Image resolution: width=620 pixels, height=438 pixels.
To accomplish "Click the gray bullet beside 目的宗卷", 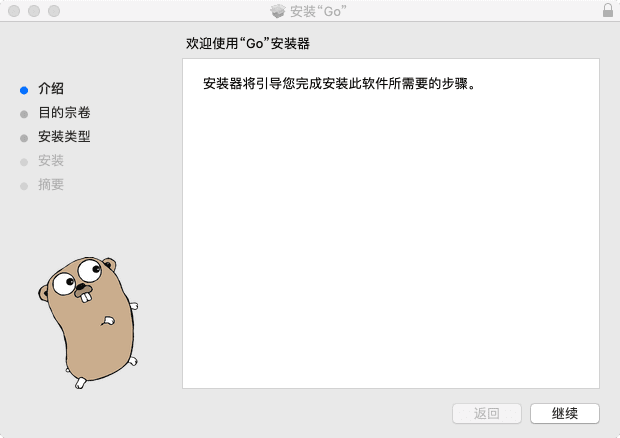I will coord(24,113).
